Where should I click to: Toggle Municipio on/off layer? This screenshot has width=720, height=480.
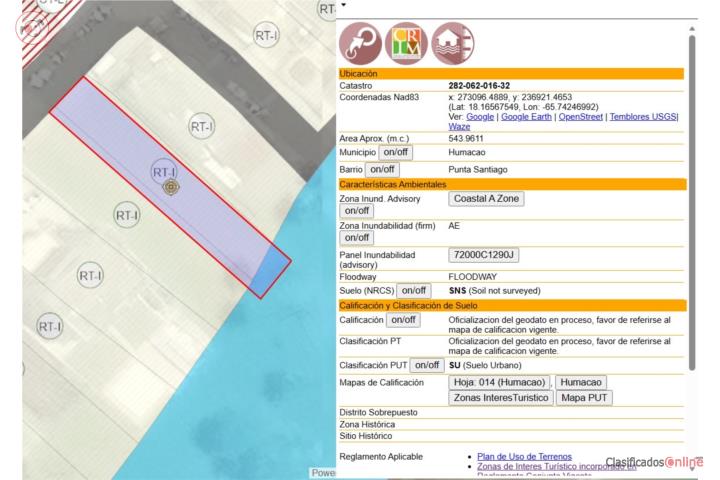pos(395,152)
